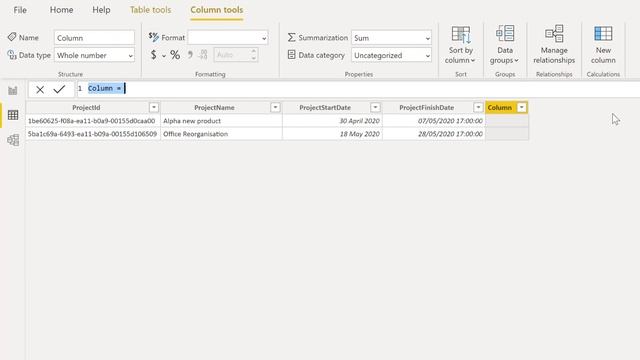Open the Data view table icon
This screenshot has height=360, width=640.
tap(13, 115)
